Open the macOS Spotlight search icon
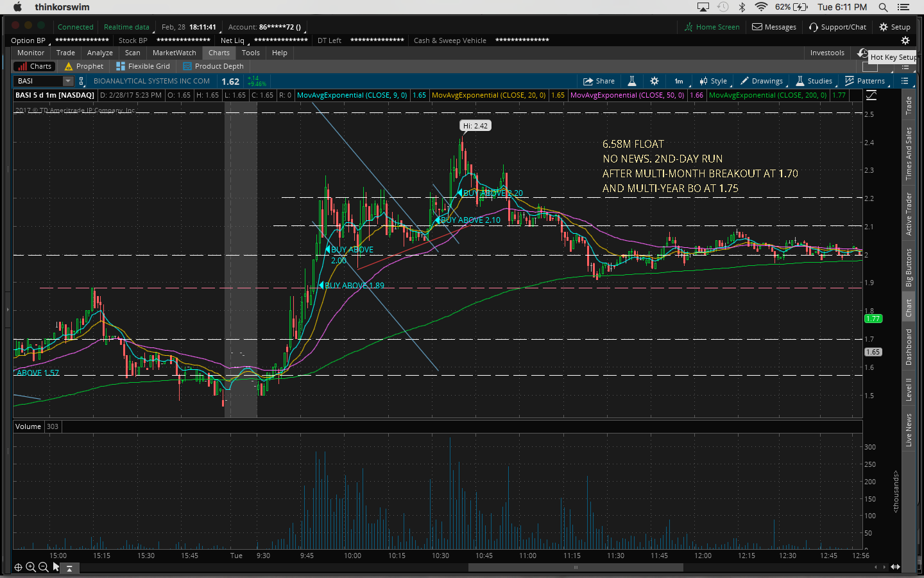The image size is (924, 578). pos(883,7)
